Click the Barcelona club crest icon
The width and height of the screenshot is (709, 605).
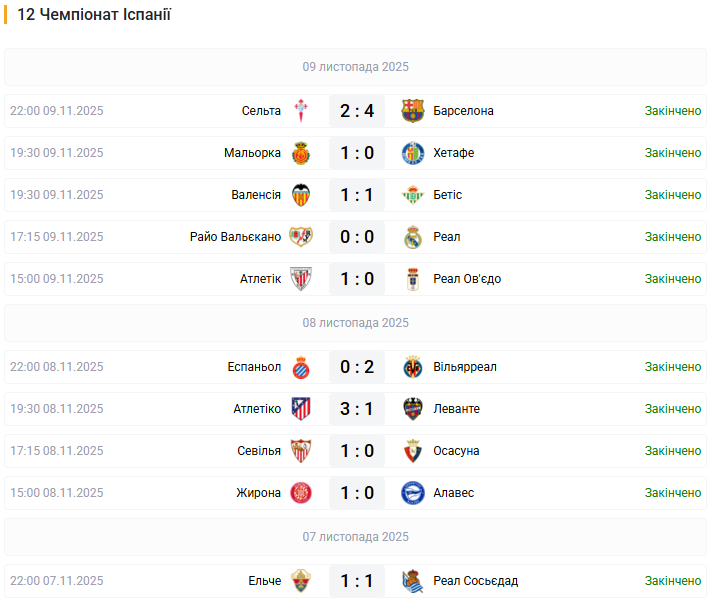(x=413, y=111)
